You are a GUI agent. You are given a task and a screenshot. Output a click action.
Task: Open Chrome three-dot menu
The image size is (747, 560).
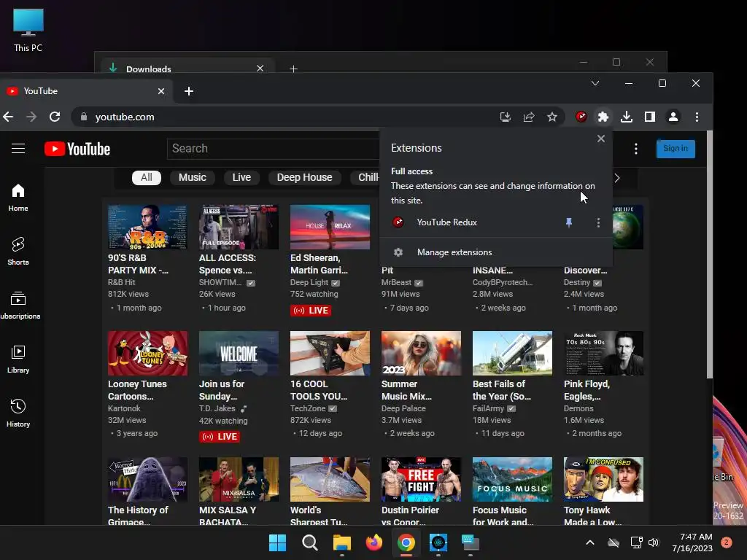point(697,117)
